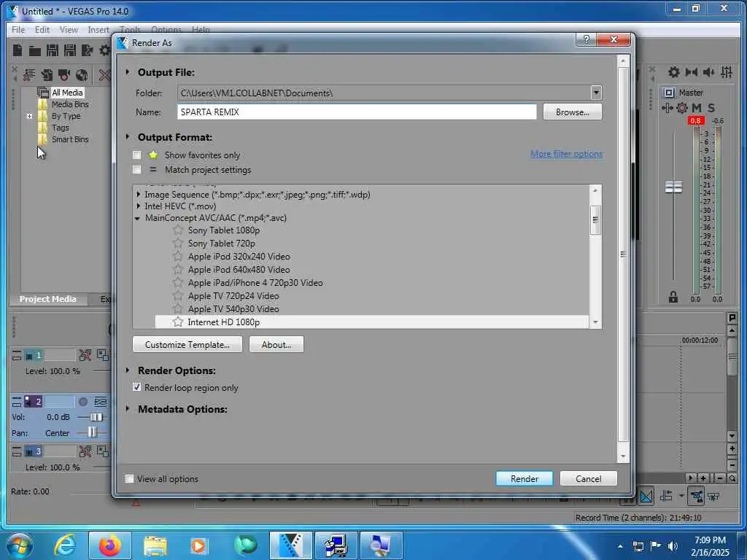The width and height of the screenshot is (747, 560).
Task: Expand the Intel HEVC format group
Action: pos(138,206)
